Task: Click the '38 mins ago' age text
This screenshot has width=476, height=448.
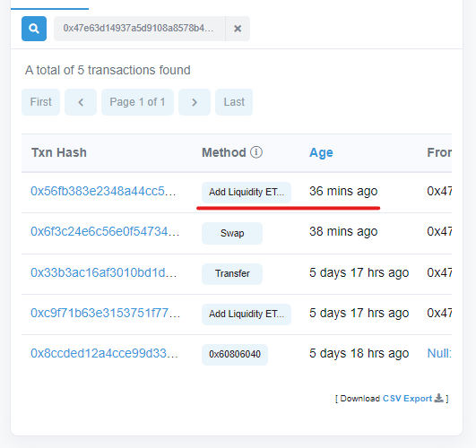Action: coord(343,231)
